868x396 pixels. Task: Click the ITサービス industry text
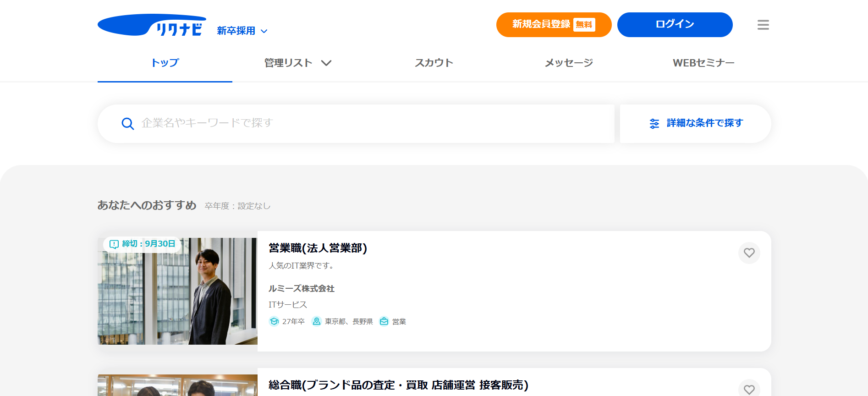tap(288, 305)
